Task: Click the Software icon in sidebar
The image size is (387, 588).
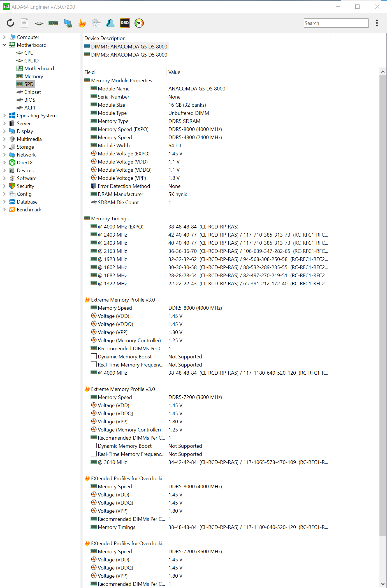Action: point(12,178)
